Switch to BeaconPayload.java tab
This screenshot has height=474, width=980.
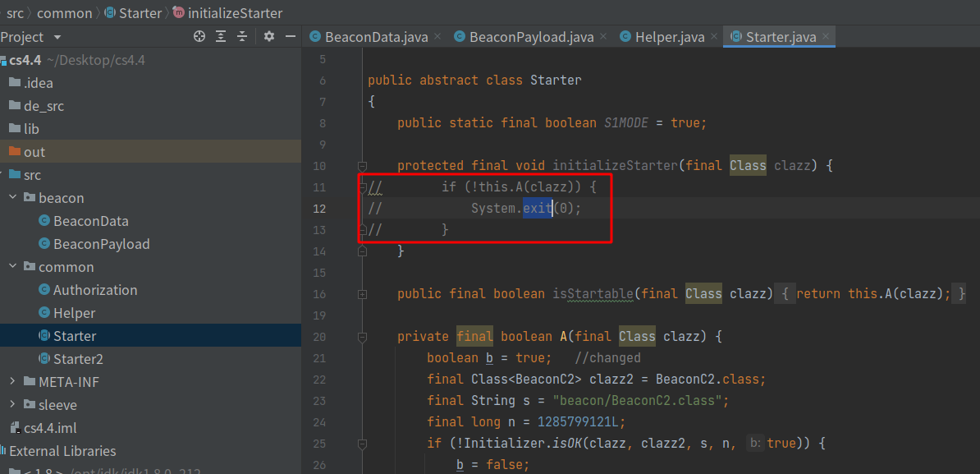coord(531,37)
